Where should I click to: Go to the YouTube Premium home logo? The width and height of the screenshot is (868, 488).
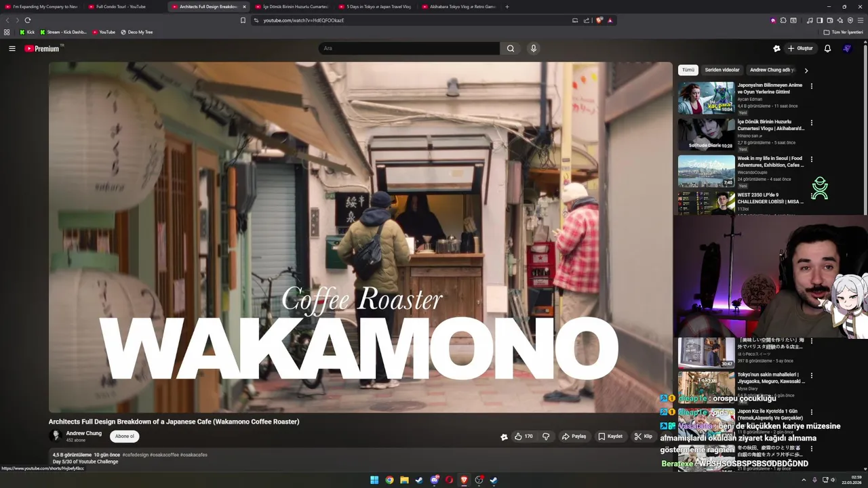click(44, 48)
